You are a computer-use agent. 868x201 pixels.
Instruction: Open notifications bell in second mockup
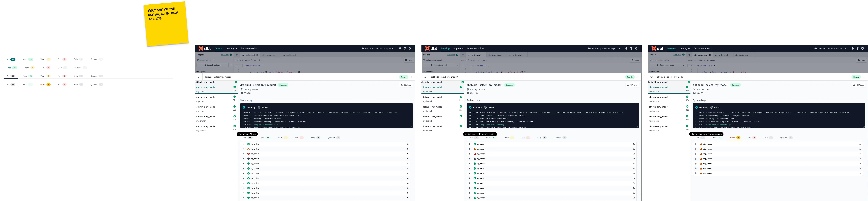click(626, 48)
